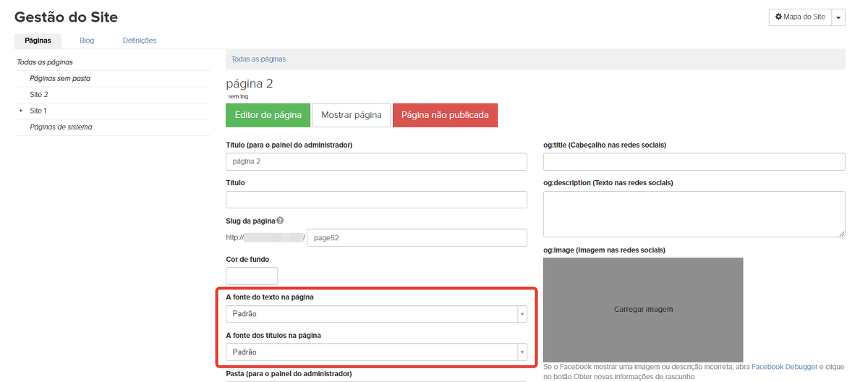Click Carregar imagem upload area
The image size is (868, 382).
point(643,310)
